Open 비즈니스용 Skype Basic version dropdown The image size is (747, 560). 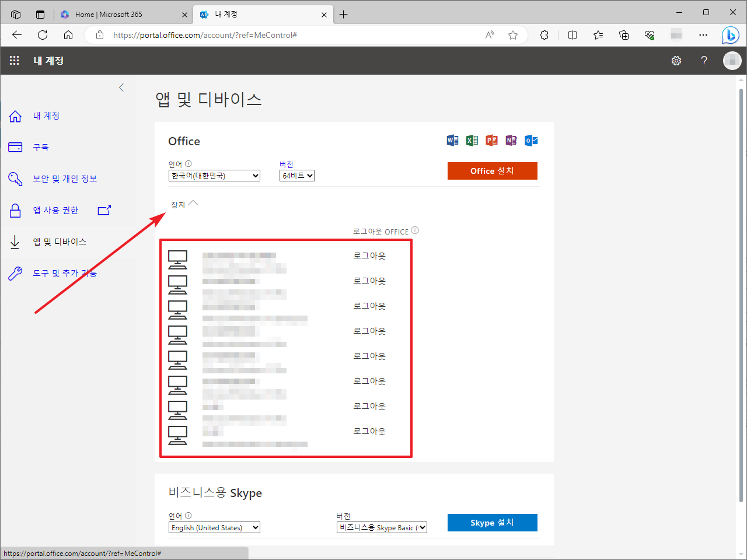coord(382,527)
